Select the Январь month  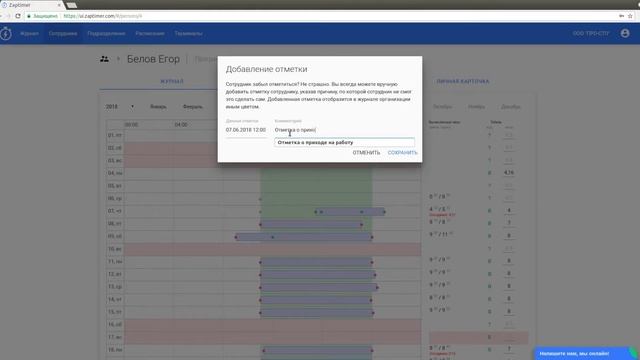pos(158,107)
